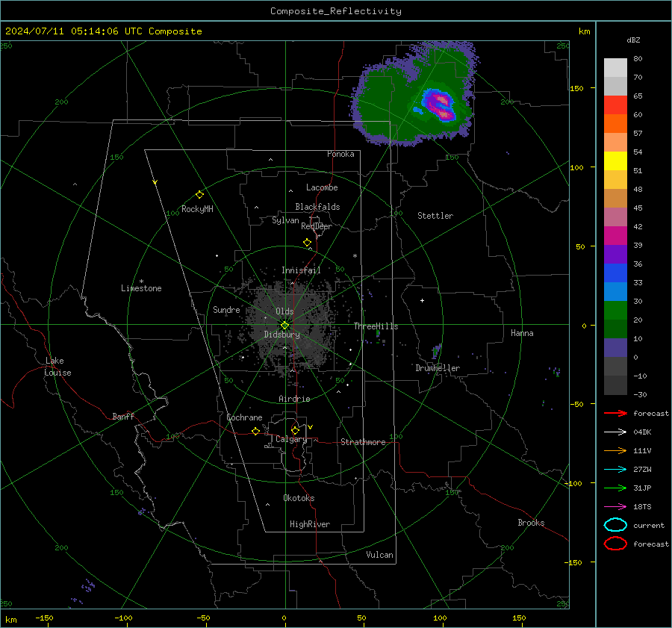
Task: Select the RockyMH label
Action: pyautogui.click(x=197, y=209)
